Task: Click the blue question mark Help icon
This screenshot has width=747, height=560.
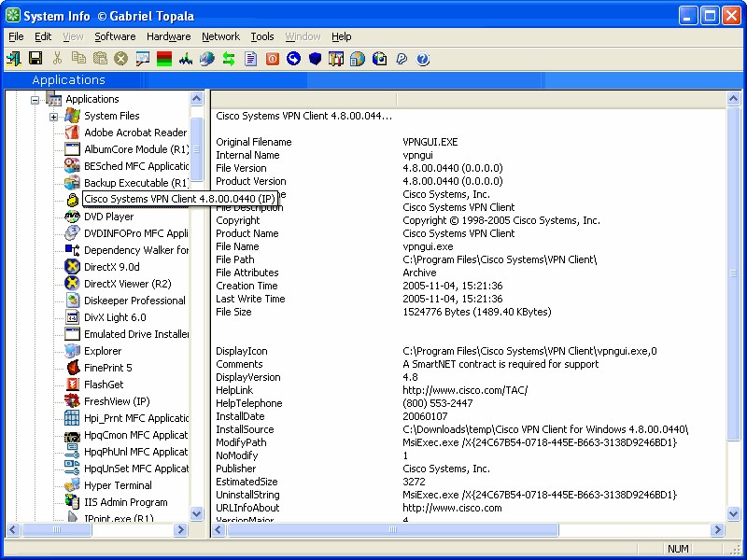Action: click(x=423, y=59)
